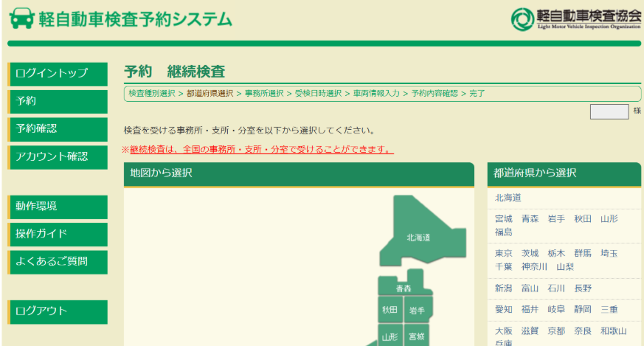Pick 静岡 in the prefecture list
Image resolution: width=644 pixels, height=346 pixels.
coord(583,309)
